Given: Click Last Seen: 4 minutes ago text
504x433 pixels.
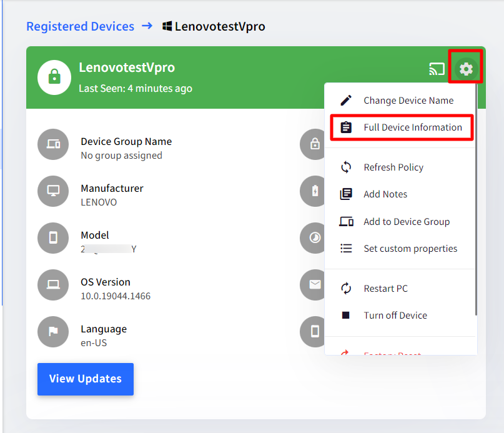Looking at the screenshot, I should click(136, 89).
